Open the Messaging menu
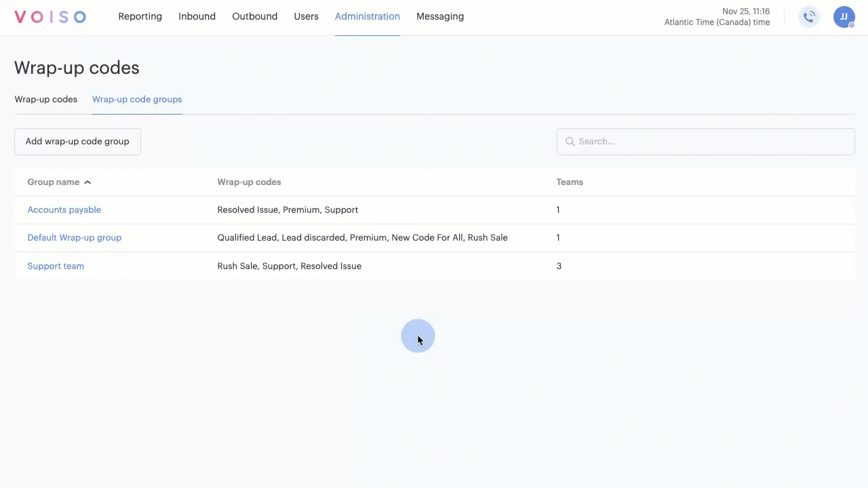 click(x=439, y=16)
